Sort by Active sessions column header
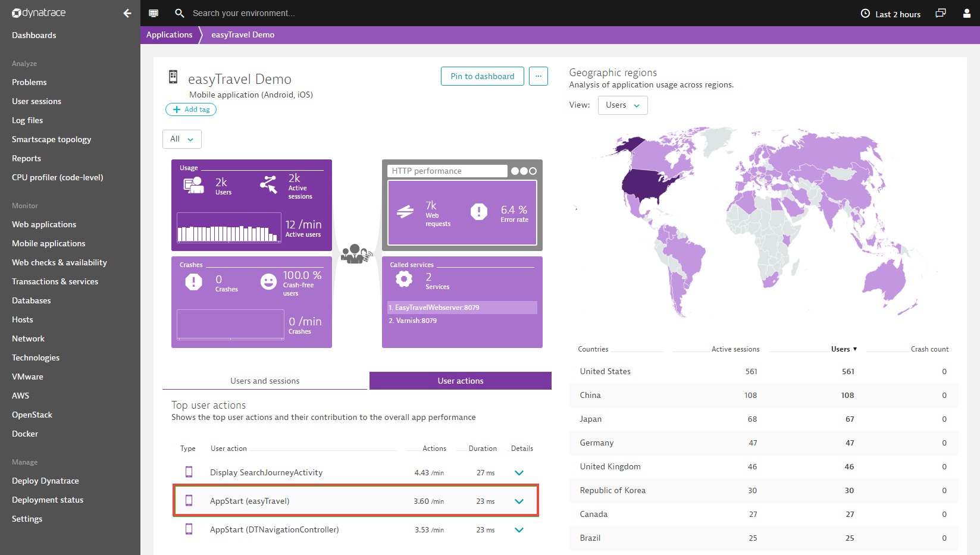 735,349
